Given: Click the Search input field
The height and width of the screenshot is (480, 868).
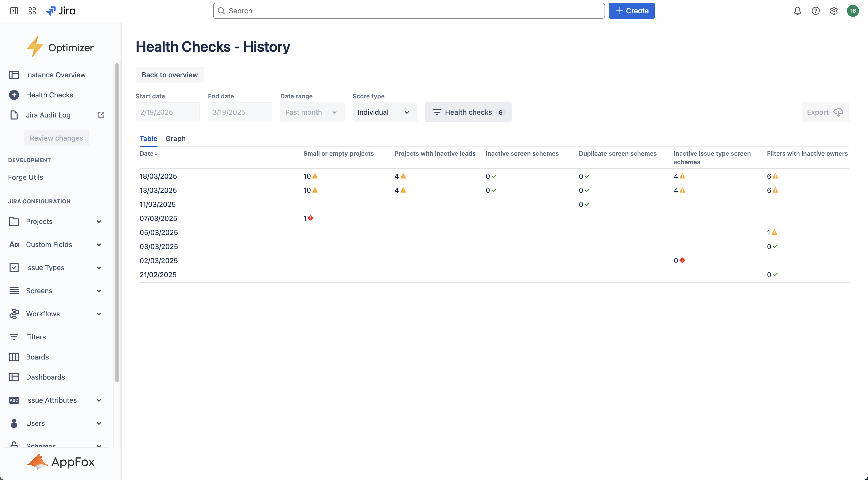Looking at the screenshot, I should [408, 11].
